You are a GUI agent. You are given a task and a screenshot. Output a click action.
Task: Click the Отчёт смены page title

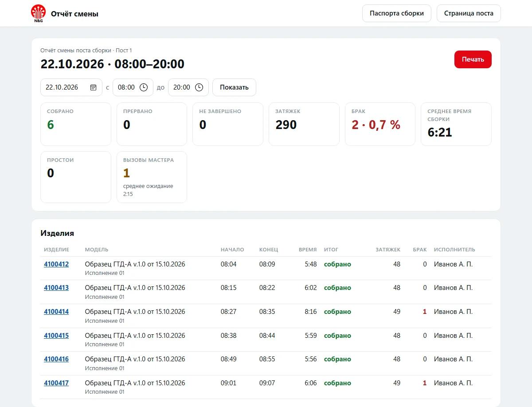click(74, 14)
